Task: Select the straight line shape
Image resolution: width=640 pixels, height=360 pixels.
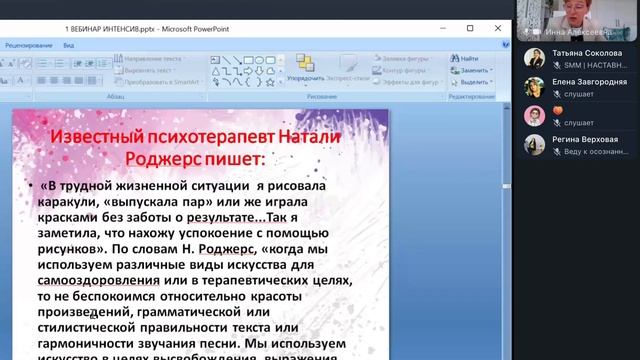Action: 226,60
